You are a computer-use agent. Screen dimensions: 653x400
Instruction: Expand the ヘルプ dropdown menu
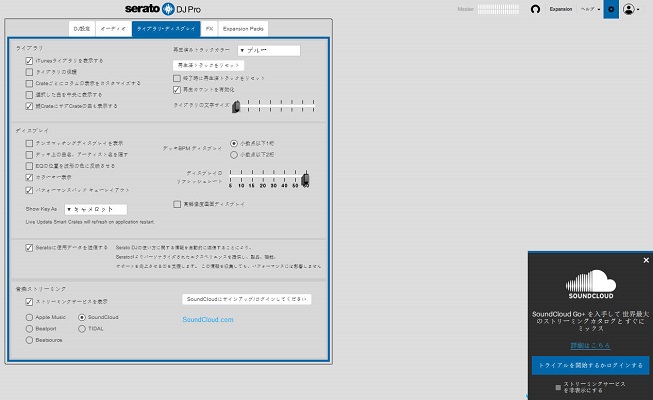591,9
